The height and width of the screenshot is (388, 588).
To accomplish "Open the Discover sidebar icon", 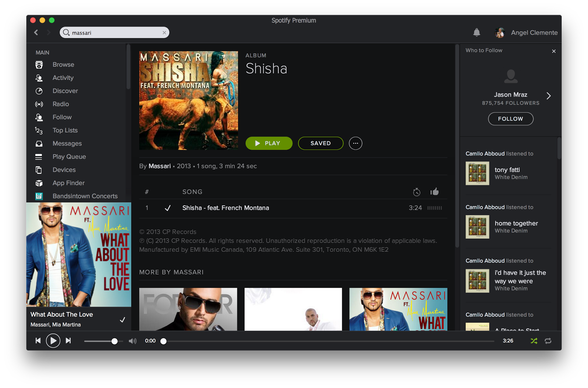I will [39, 91].
